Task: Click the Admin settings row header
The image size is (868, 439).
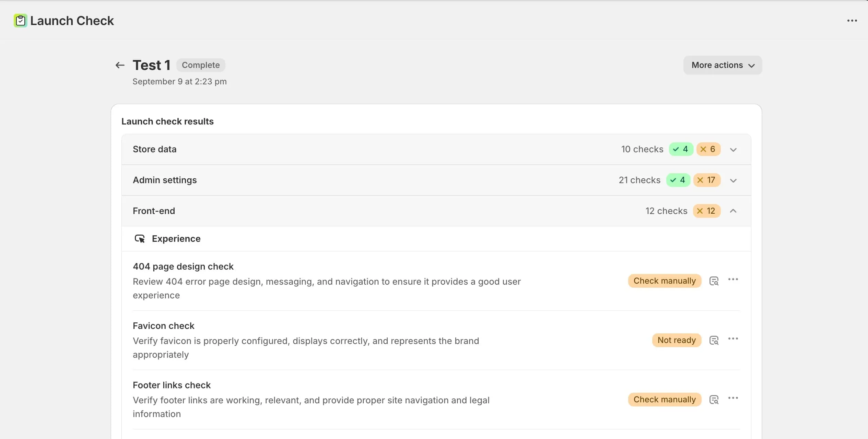Action: 165,180
